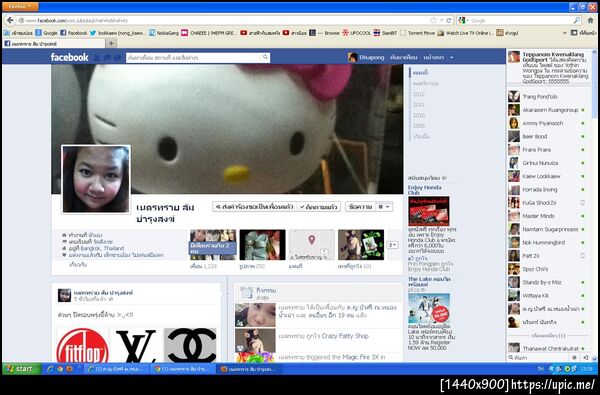Open the Enjoy Honda Club ad image
Screen dimensions: 600x395
click(429, 211)
